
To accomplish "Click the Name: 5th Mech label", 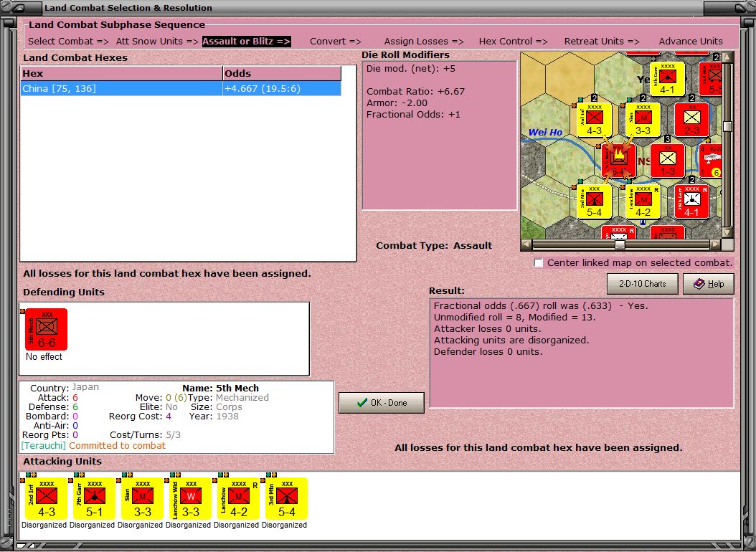I will [220, 389].
